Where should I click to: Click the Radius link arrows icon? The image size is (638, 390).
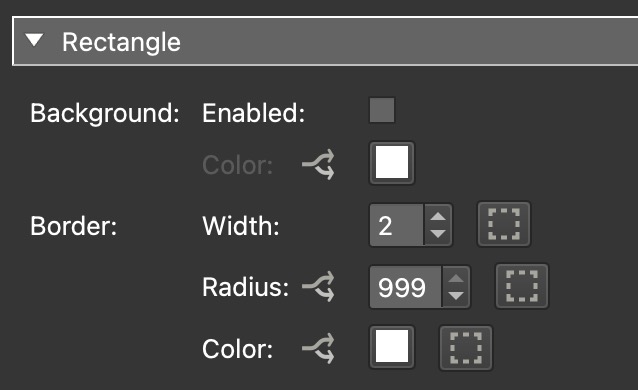click(319, 287)
